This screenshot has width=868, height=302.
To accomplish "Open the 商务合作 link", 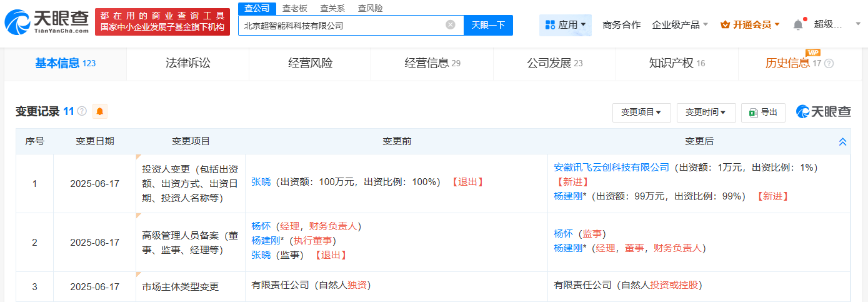I will 621,25.
